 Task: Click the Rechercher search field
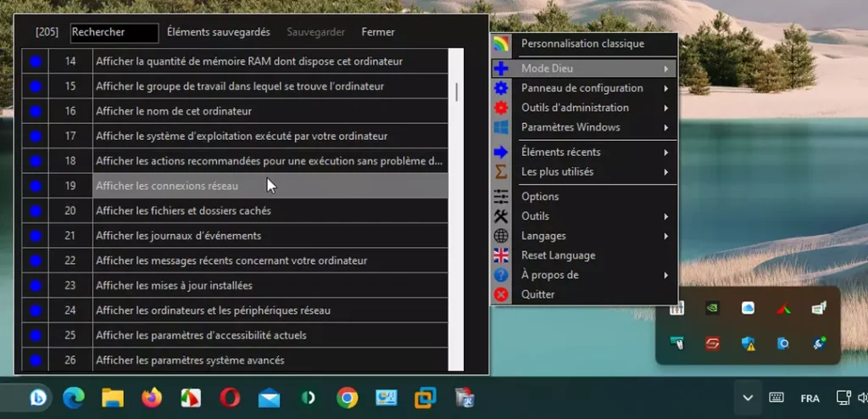tap(114, 33)
